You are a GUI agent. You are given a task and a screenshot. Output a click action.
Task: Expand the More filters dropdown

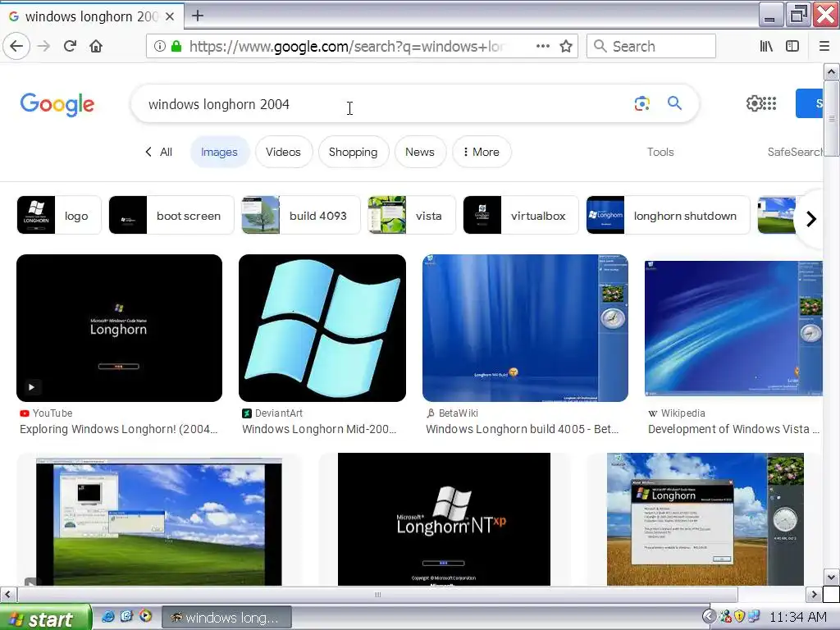click(x=482, y=152)
